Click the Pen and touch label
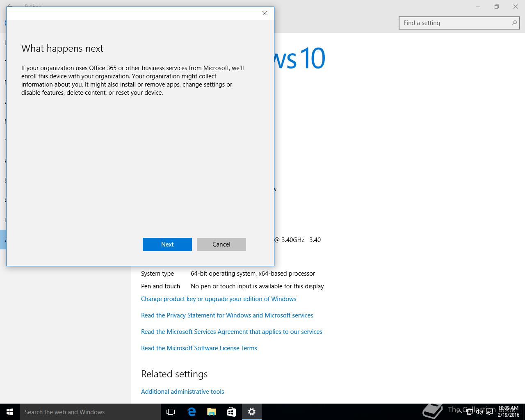This screenshot has height=420, width=525. click(x=160, y=286)
